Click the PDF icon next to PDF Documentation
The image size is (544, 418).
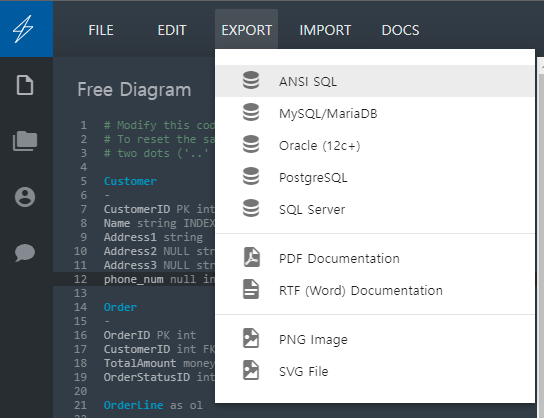[x=251, y=257]
